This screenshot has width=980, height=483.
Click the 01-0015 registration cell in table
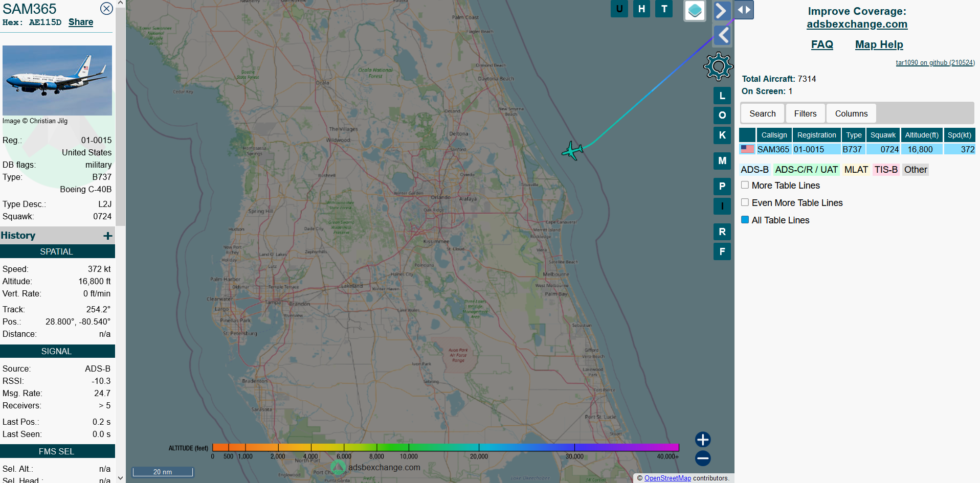pyautogui.click(x=816, y=149)
